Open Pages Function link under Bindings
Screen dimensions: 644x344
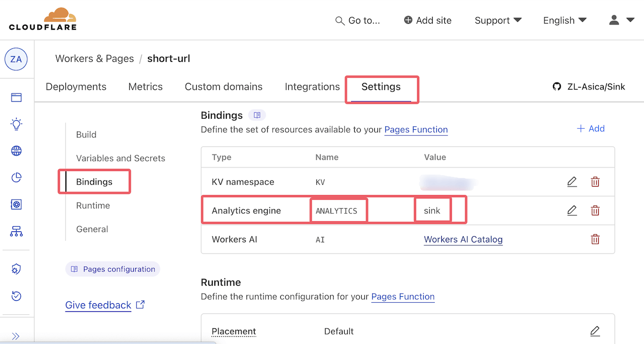pyautogui.click(x=416, y=130)
